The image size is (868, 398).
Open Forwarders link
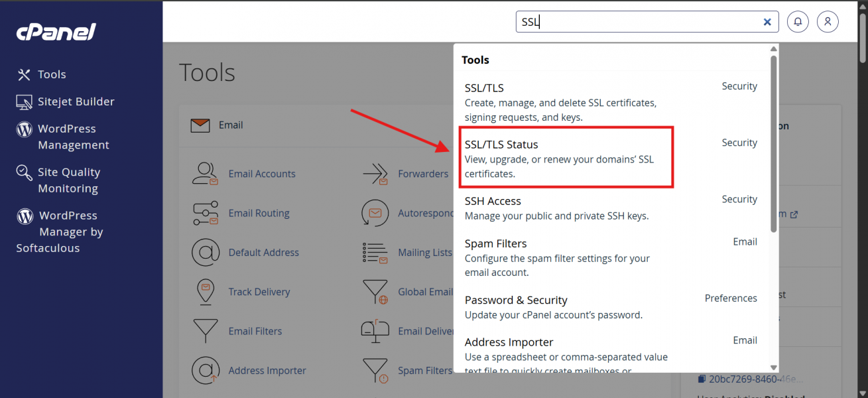(x=423, y=174)
